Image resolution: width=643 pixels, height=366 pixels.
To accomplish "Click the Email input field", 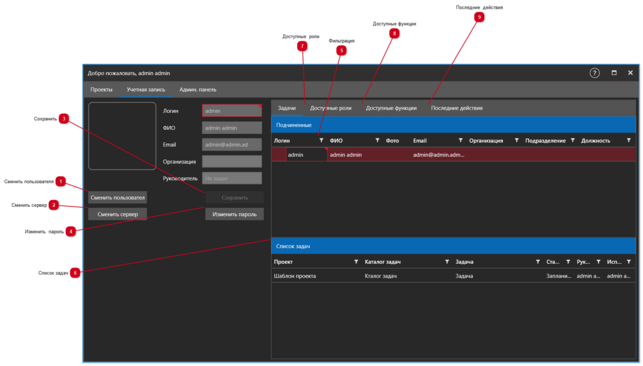I will 232,145.
